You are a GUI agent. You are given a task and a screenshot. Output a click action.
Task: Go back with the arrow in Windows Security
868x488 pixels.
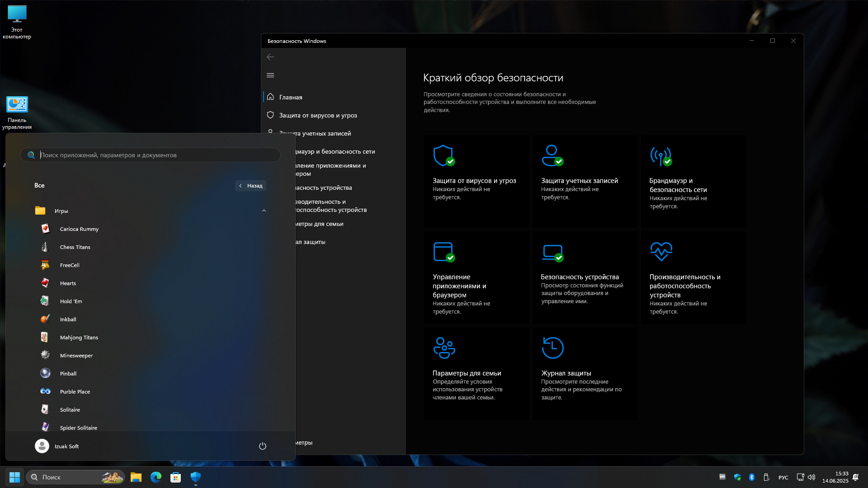coord(270,57)
